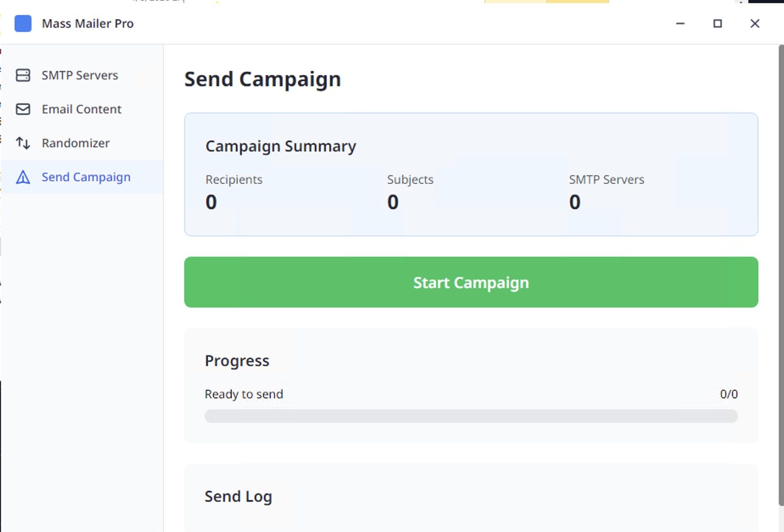This screenshot has height=532, width=784.
Task: Click the SMTP Servers counter
Action: pos(574,202)
